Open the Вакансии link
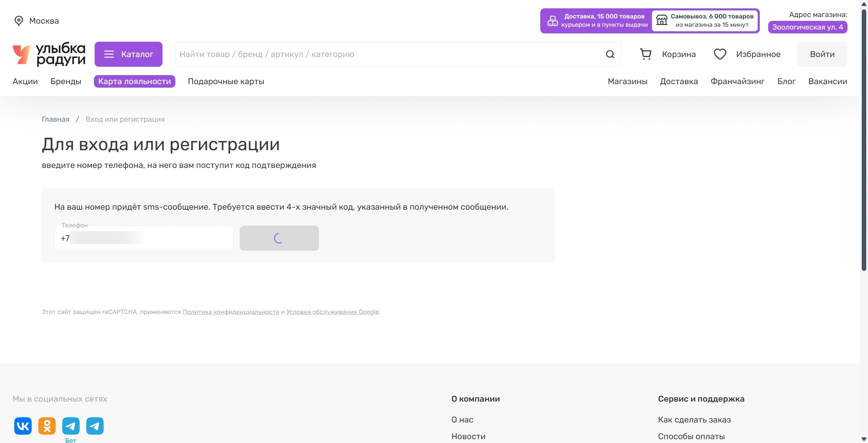This screenshot has height=443, width=868. [x=828, y=81]
